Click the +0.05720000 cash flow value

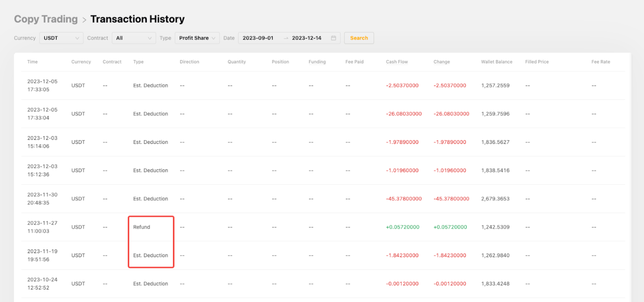pos(402,227)
